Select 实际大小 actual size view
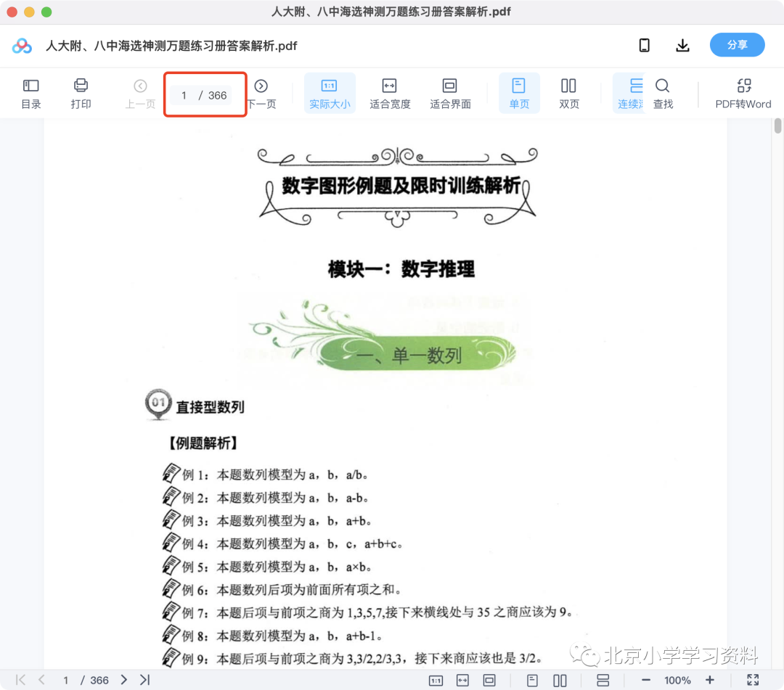 pos(330,94)
